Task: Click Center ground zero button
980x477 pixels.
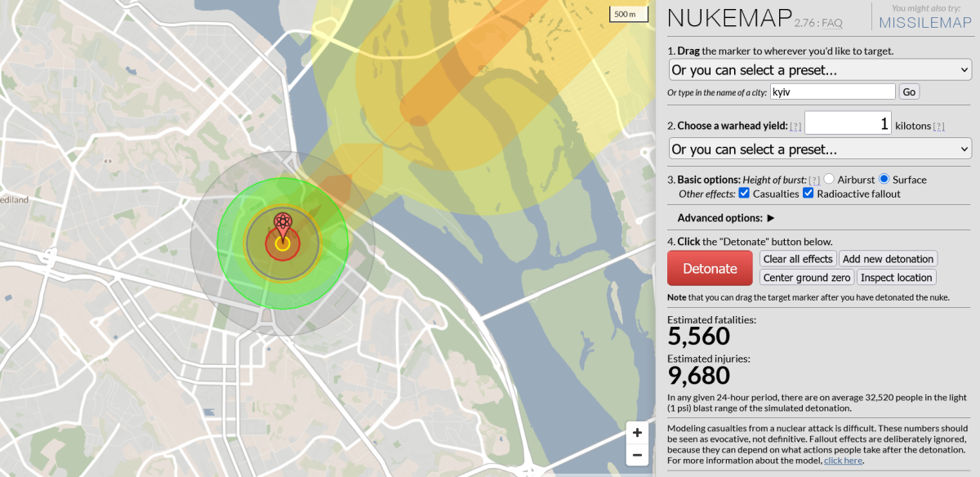Action: (x=807, y=278)
